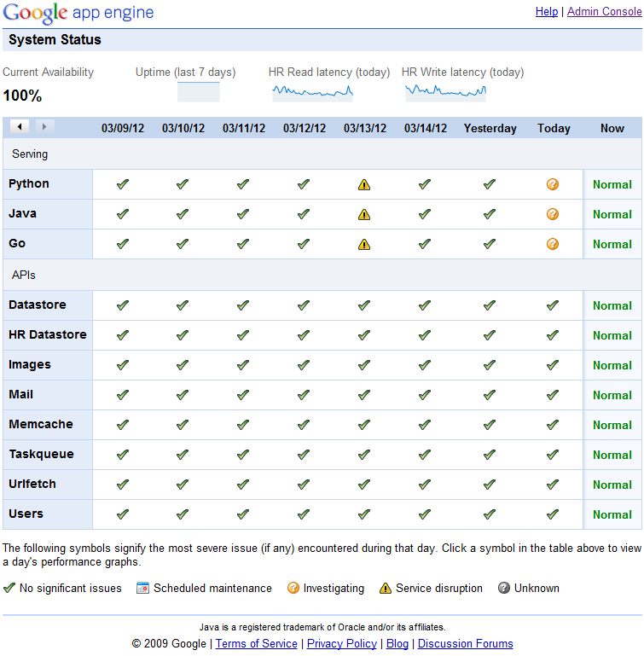Screen dimensions: 644x656
Task: Click Python investigating icon under Today
Action: [553, 184]
